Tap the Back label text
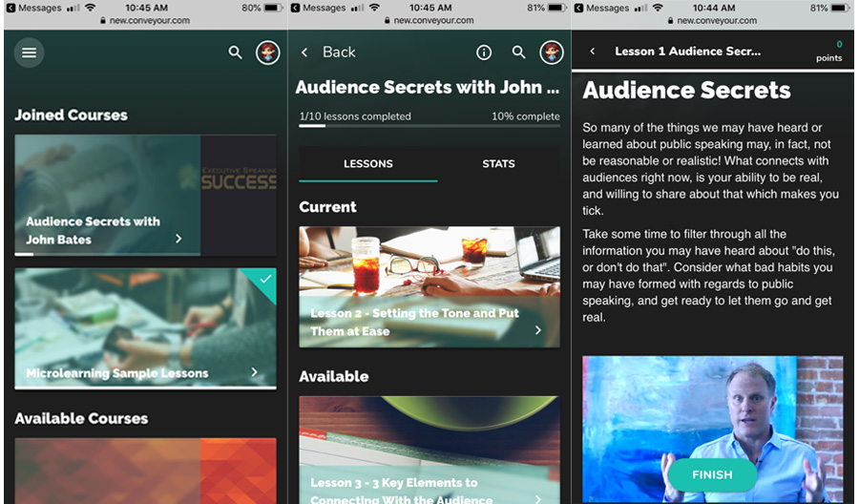The image size is (859, 504). [x=339, y=52]
